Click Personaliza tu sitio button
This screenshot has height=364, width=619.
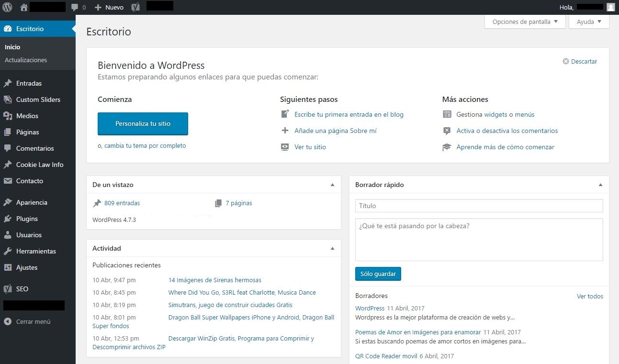click(x=143, y=123)
